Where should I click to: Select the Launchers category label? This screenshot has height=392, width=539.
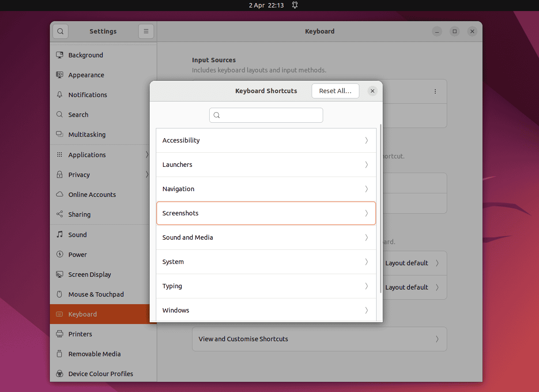point(177,165)
